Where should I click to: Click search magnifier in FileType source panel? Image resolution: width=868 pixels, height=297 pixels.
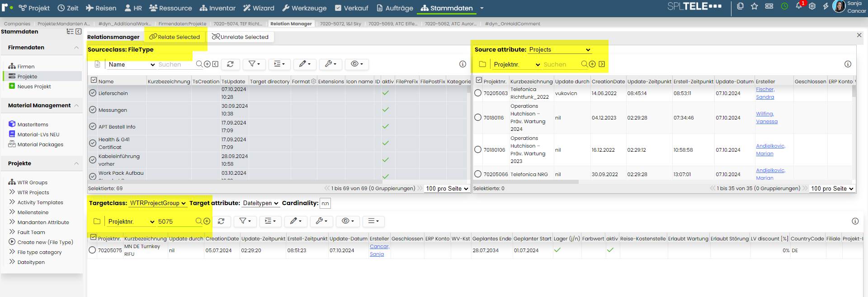pyautogui.click(x=199, y=64)
